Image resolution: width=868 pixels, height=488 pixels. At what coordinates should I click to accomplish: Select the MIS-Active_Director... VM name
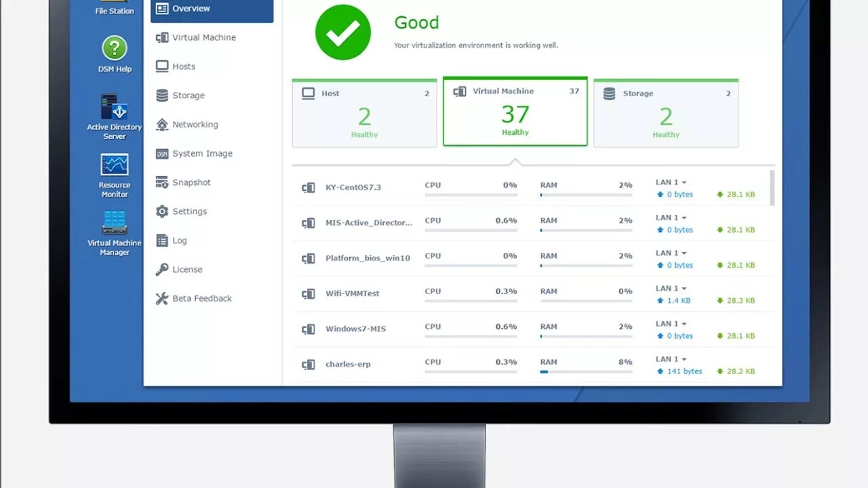point(369,222)
